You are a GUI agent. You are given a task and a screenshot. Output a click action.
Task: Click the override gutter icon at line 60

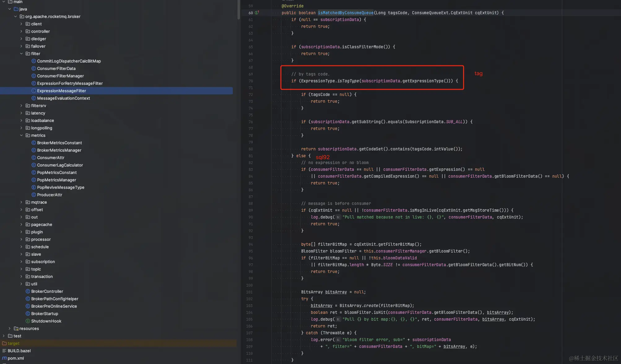pyautogui.click(x=257, y=13)
